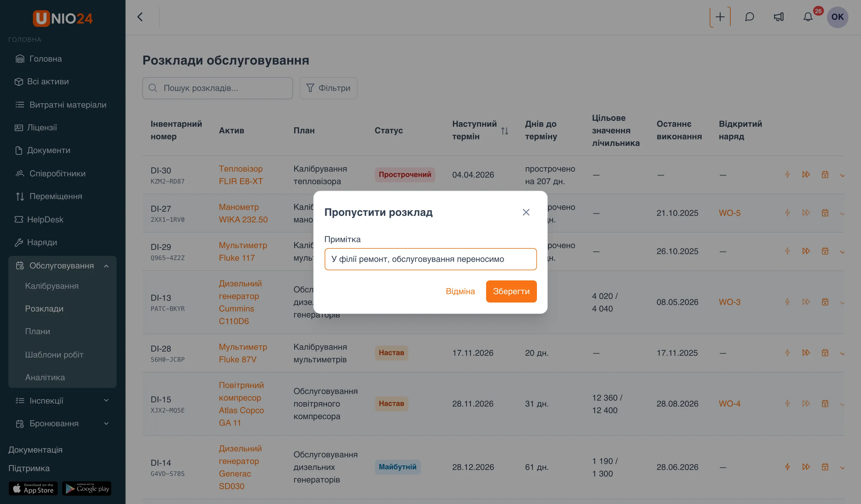Click the Google play download badge
This screenshot has height=504, width=861.
[87, 488]
